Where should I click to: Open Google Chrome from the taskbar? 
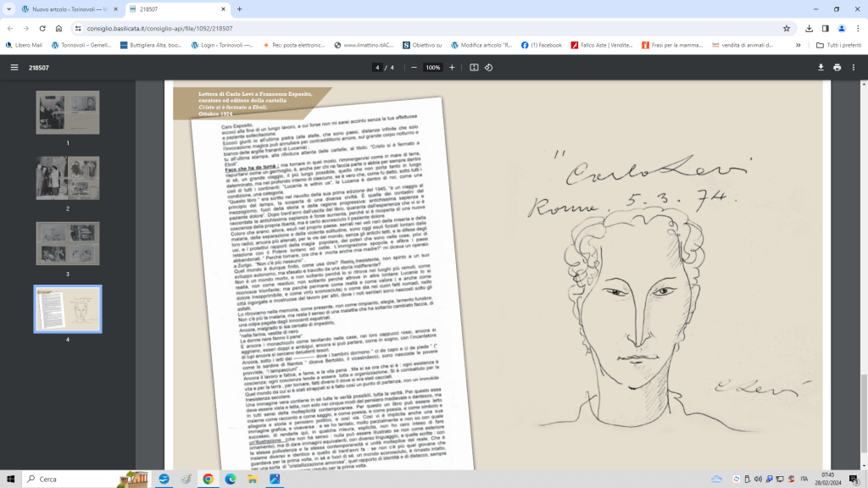209,479
